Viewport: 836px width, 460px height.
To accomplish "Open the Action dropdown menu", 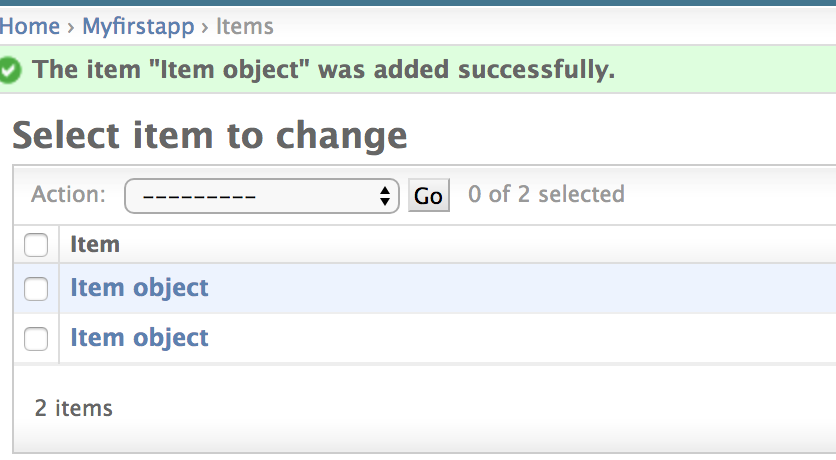I will (x=261, y=196).
